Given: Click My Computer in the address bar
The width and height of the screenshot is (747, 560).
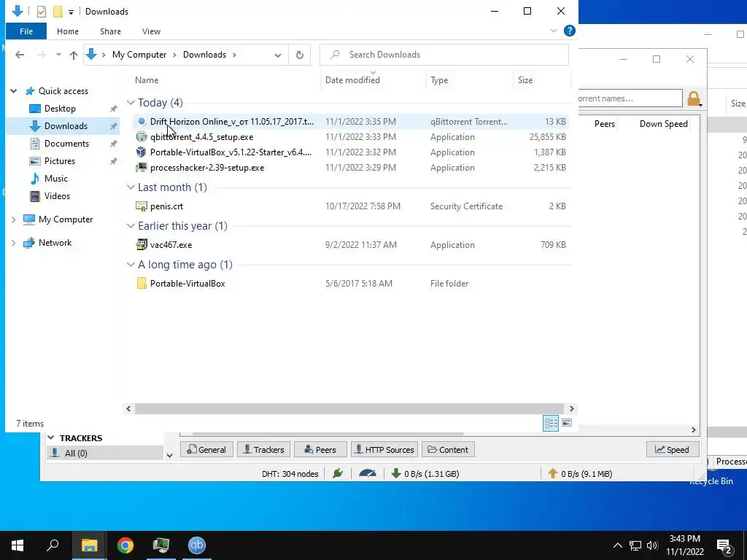Looking at the screenshot, I should [139, 55].
